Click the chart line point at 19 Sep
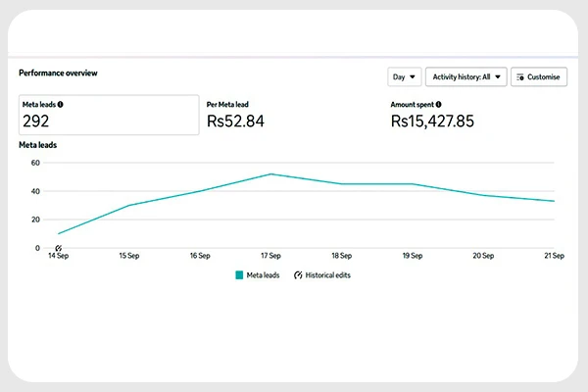Screen dimensions: 588x392 click(x=413, y=184)
